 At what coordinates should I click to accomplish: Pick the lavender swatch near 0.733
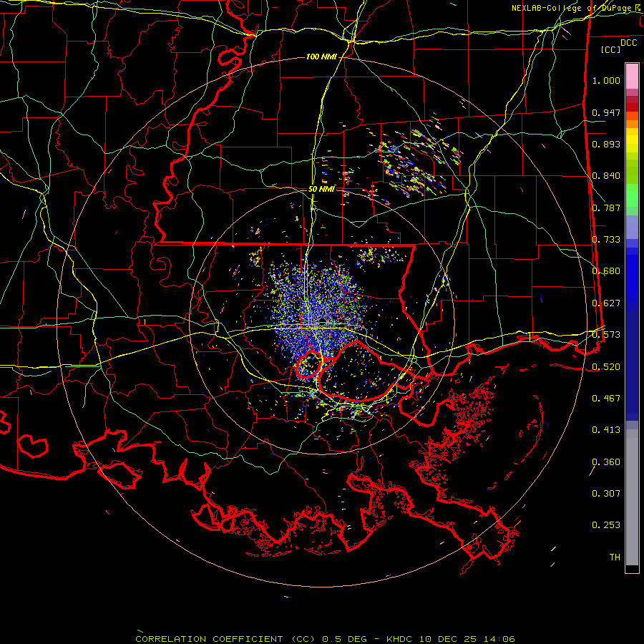coord(632,228)
